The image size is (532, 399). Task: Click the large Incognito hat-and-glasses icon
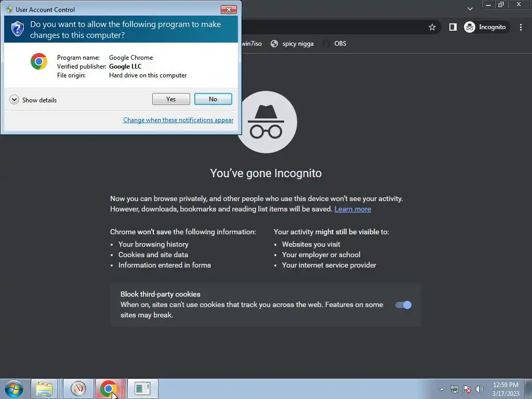point(266,122)
